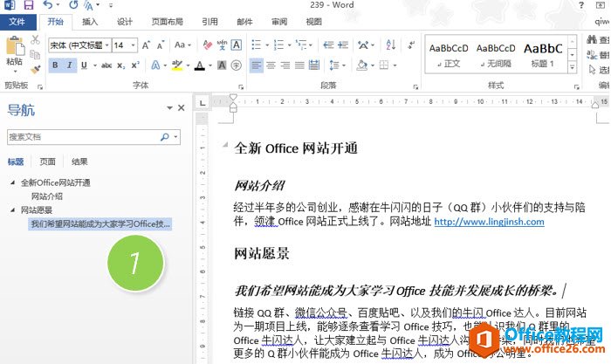Switch navigation pane to 页面 view
This screenshot has height=364, width=611.
[x=47, y=161]
